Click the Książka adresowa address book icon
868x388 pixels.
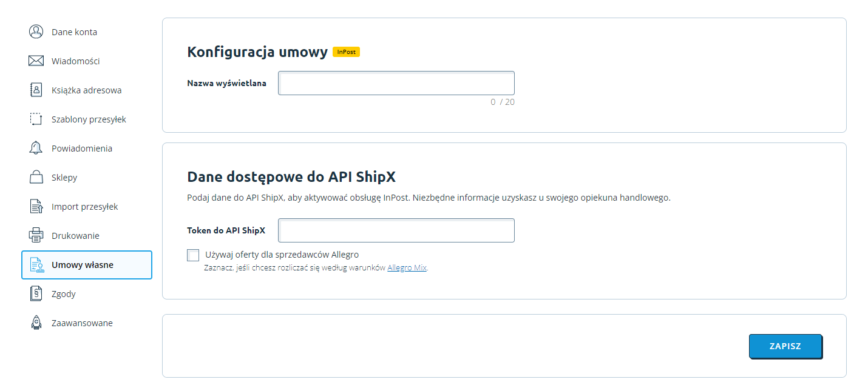36,90
